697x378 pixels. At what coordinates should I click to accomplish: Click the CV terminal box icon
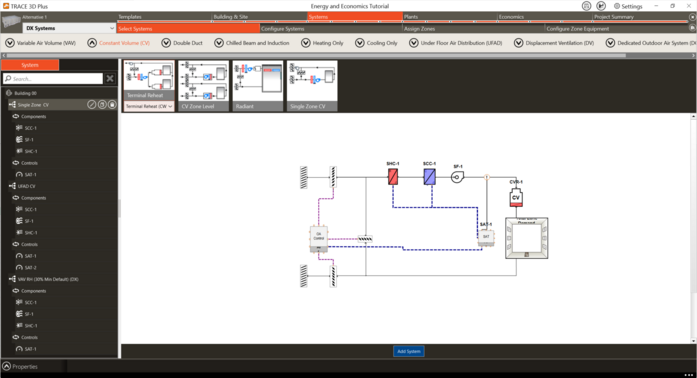click(516, 197)
